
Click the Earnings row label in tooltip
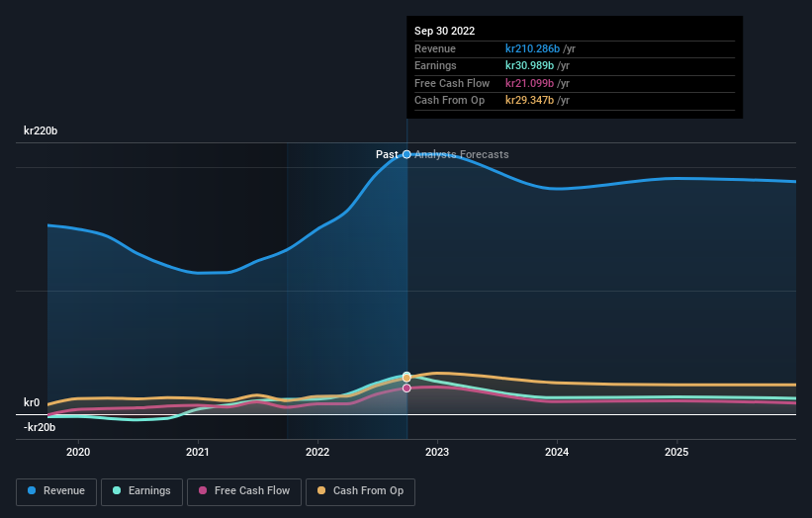coord(435,65)
